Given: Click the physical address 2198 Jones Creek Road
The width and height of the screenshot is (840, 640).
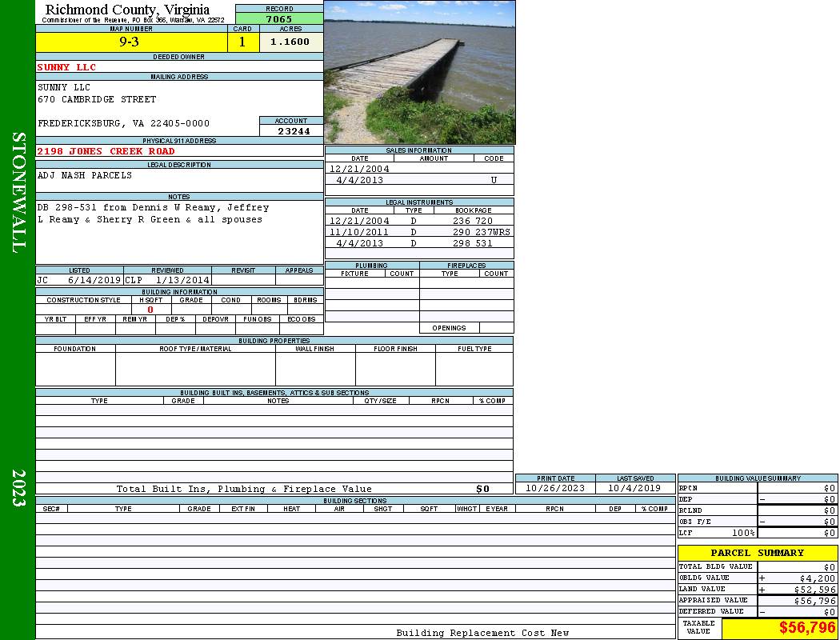Looking at the screenshot, I should click(x=106, y=151).
